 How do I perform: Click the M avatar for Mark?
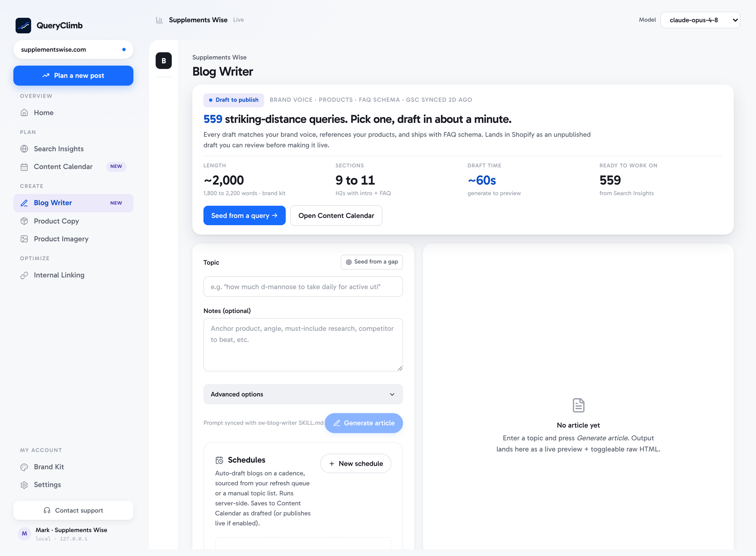tap(24, 534)
